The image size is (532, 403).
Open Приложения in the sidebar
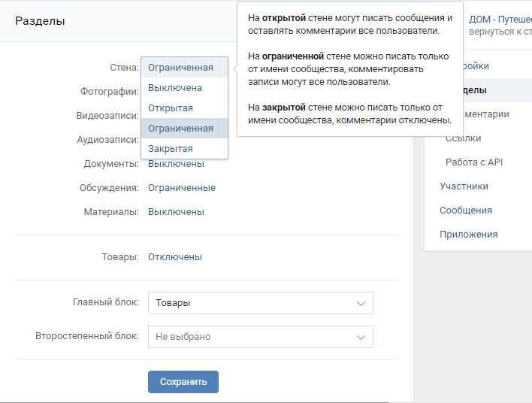(469, 235)
